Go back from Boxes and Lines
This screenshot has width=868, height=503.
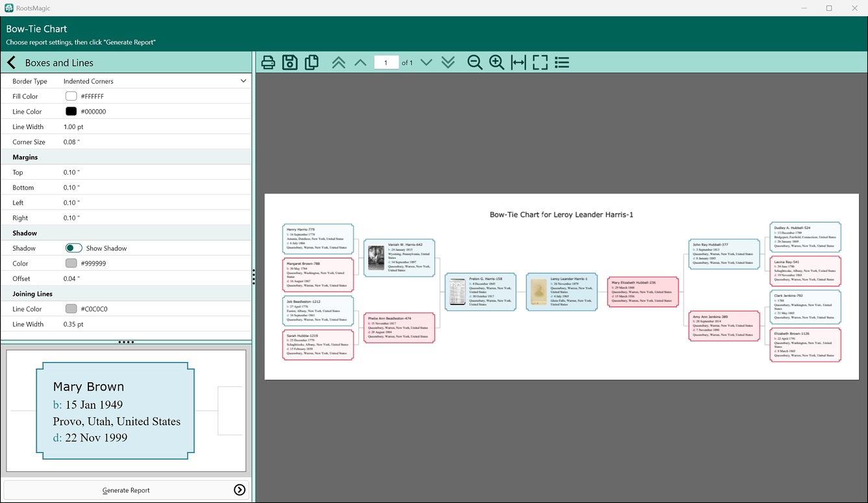pyautogui.click(x=11, y=63)
